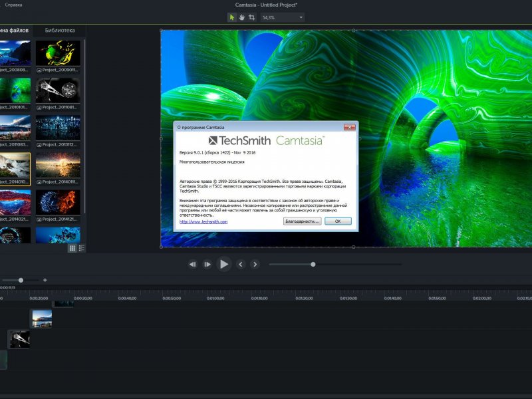Select the Project_2014121 fire and ice thumbnail
The image size is (532, 399).
coord(58,202)
